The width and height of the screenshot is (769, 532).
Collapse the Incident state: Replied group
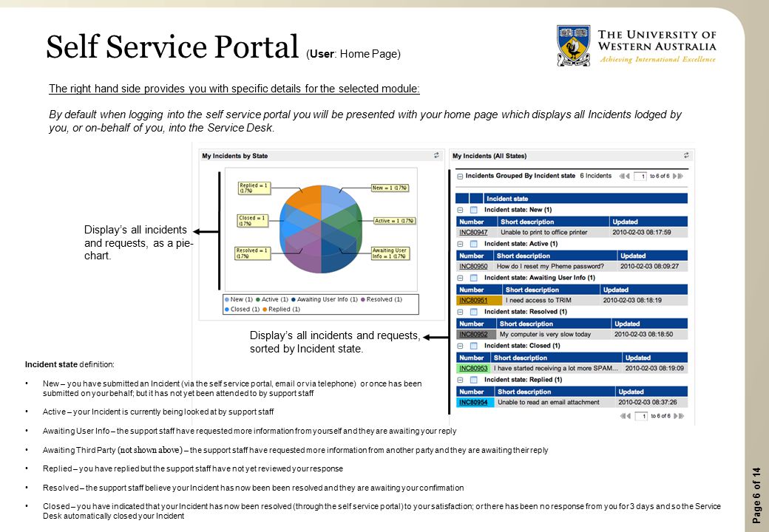click(460, 380)
